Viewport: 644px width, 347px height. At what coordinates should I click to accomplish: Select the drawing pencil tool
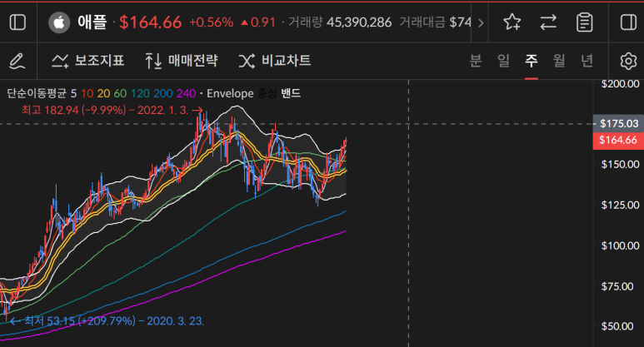[x=17, y=61]
